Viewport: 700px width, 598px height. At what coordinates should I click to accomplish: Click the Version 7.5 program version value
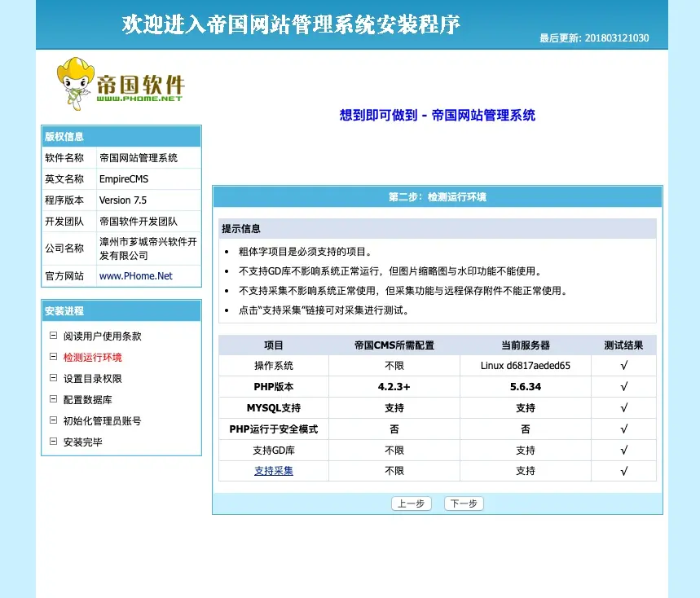(123, 200)
